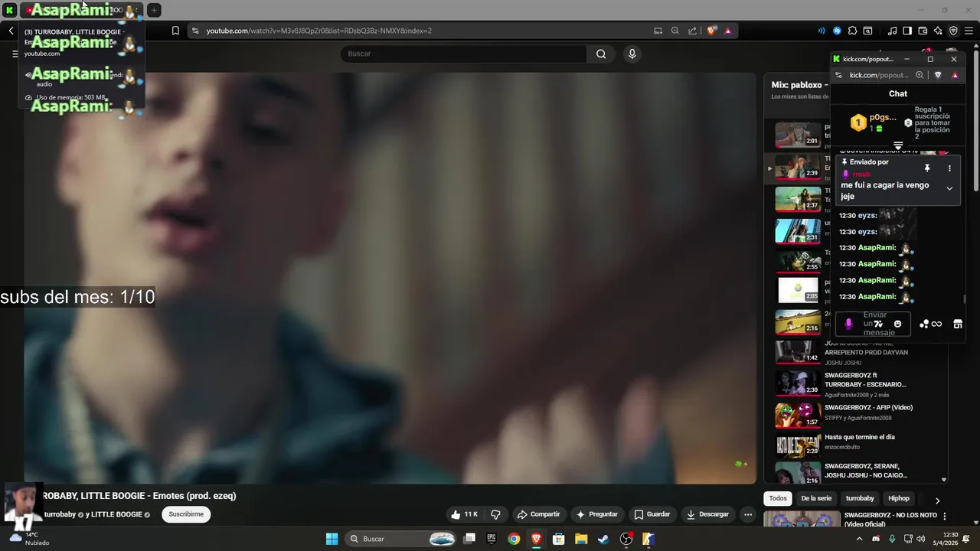The width and height of the screenshot is (980, 551).
Task: Open Brave Shields lion icon
Action: (712, 31)
